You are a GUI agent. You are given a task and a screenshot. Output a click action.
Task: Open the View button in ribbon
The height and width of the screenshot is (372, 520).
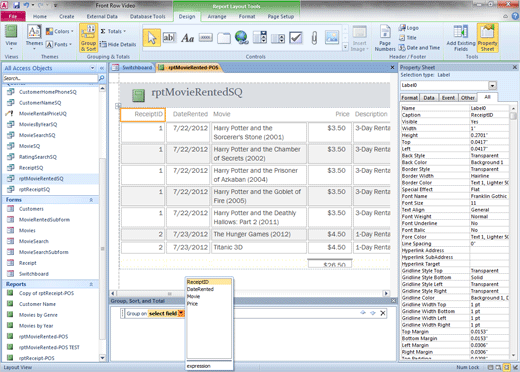(x=11, y=36)
